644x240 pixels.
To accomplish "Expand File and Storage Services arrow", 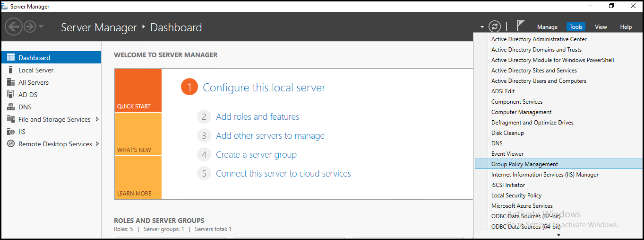I will coord(97,119).
